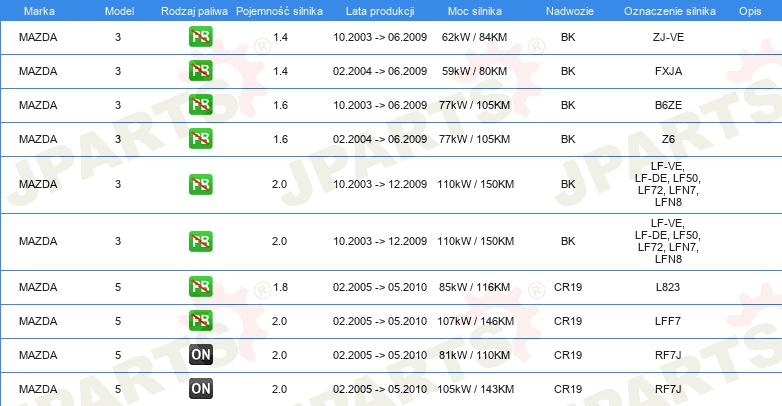Click the production dates in the ZJ-VE row

(x=380, y=37)
